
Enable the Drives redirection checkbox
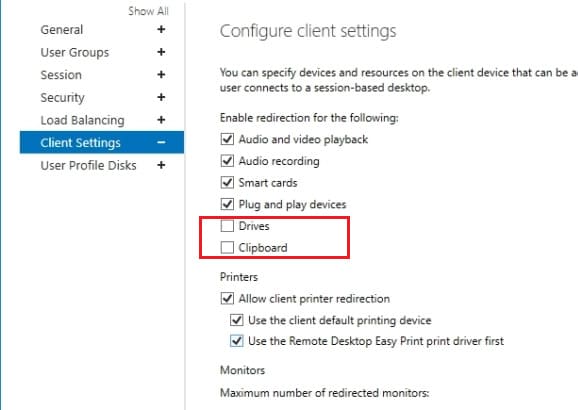(x=227, y=226)
